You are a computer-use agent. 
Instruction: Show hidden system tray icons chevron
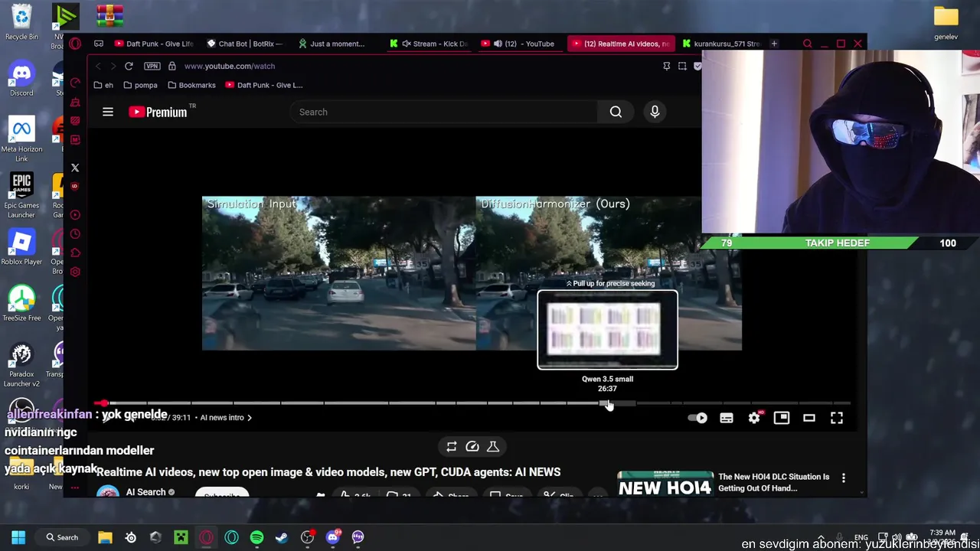[821, 537]
